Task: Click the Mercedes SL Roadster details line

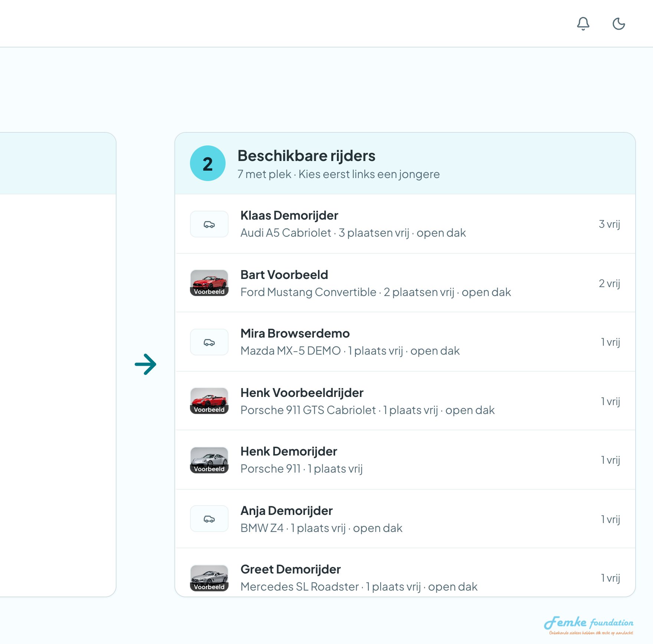Action: pyautogui.click(x=359, y=586)
